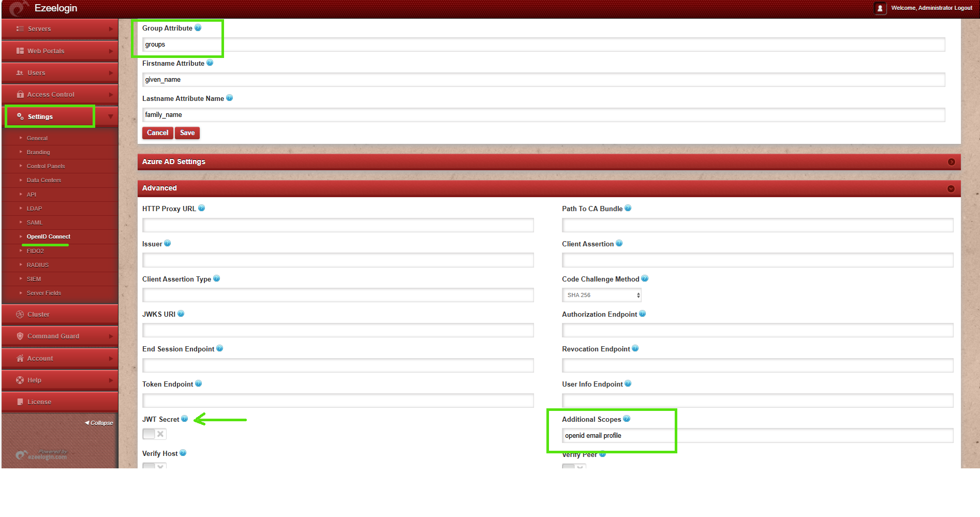Open Server Fields settings item

point(44,293)
